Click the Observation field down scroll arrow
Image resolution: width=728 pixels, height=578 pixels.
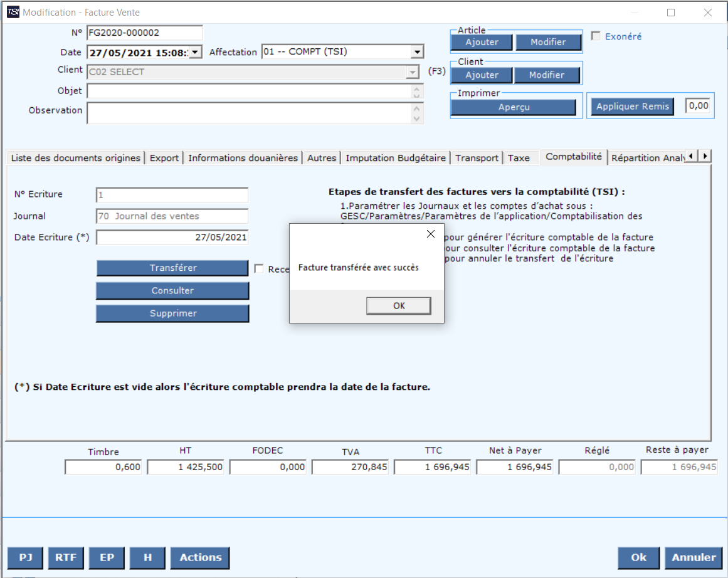coord(416,118)
